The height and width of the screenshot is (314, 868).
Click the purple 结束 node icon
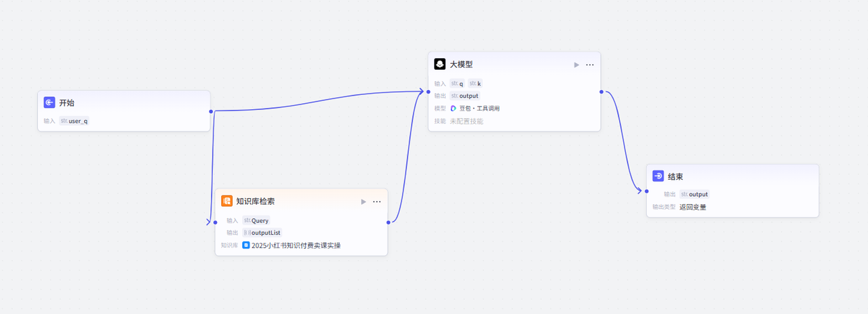click(x=658, y=176)
